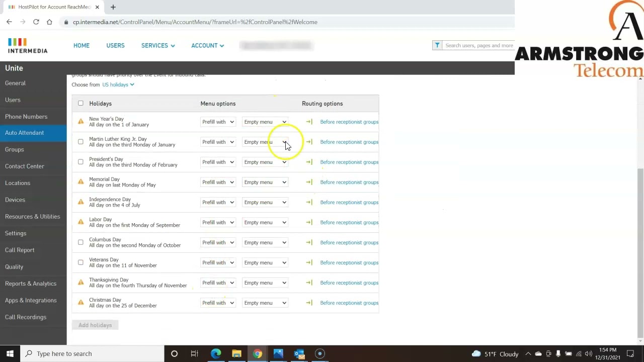Click the routing arrow icon for Memorial Day

pos(309,182)
